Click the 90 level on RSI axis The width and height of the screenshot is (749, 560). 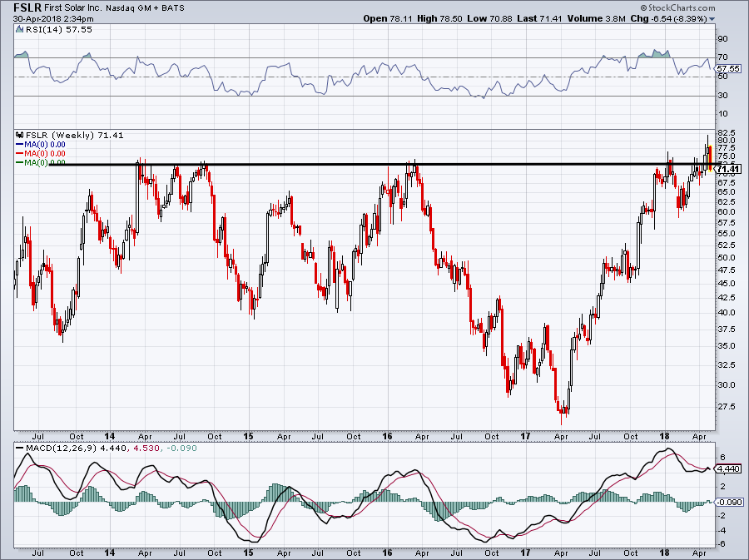click(x=722, y=38)
